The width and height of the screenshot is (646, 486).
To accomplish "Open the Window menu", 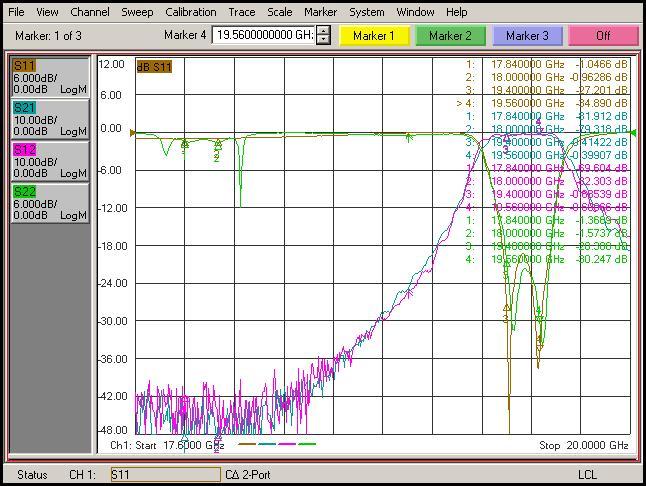I will 415,12.
